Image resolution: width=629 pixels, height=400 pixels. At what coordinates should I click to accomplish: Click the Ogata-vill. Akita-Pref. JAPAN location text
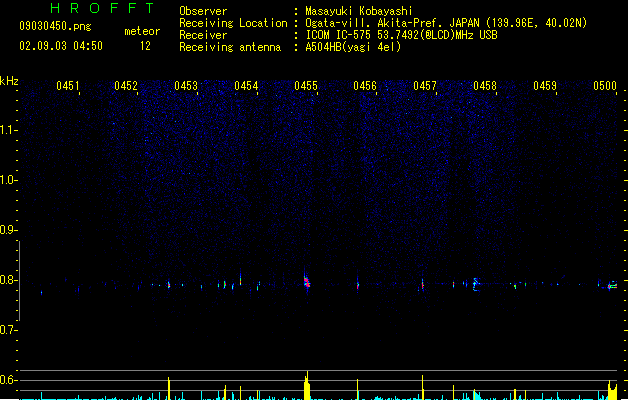click(446, 23)
